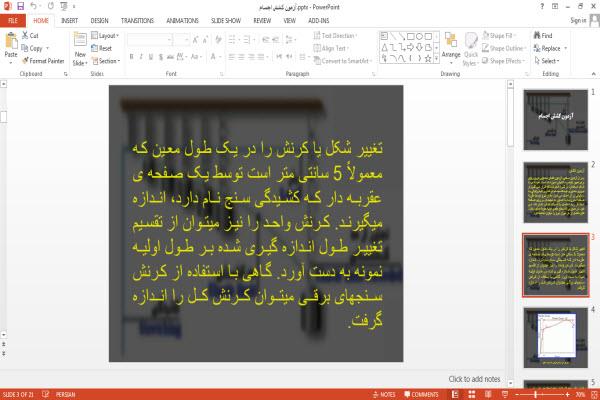This screenshot has width=600, height=400.
Task: Clear all formatting
Action: [x=218, y=40]
